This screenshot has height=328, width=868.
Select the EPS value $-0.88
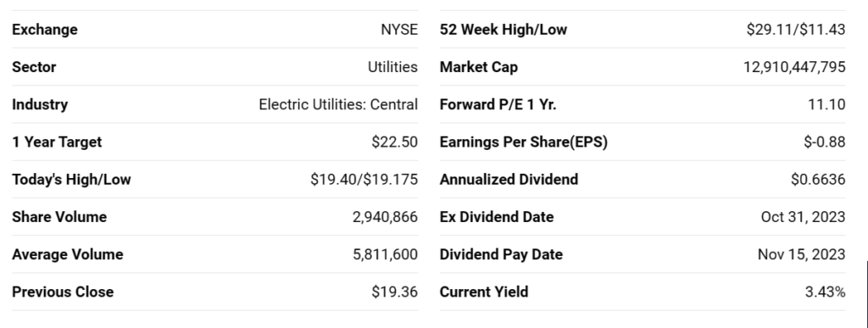tap(825, 142)
